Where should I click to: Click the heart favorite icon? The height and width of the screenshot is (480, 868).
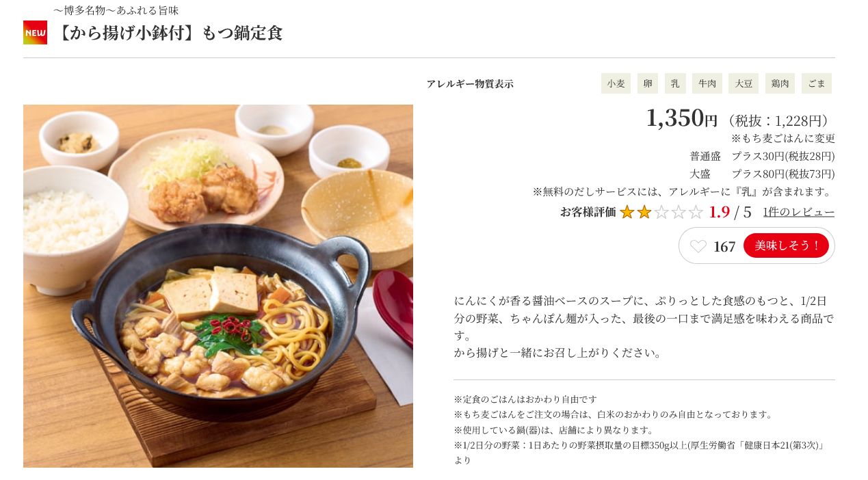point(698,246)
